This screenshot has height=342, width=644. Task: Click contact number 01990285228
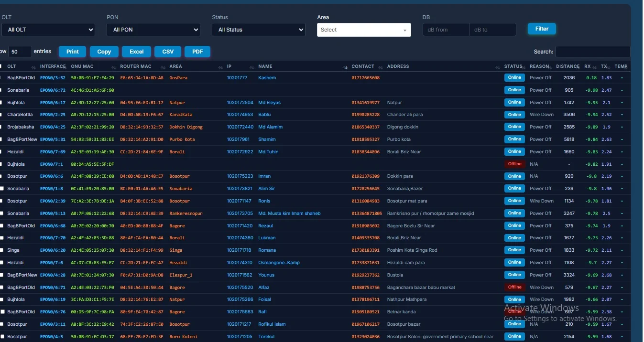pyautogui.click(x=366, y=115)
